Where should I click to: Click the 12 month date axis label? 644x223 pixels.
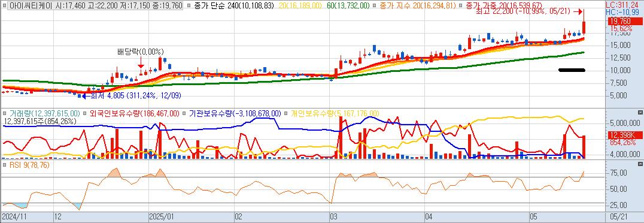point(57,216)
